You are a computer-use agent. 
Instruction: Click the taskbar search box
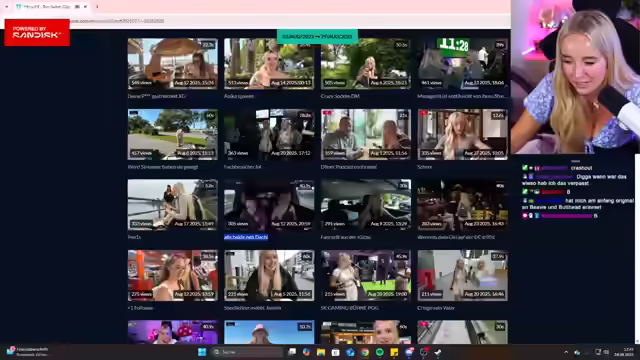point(247,352)
